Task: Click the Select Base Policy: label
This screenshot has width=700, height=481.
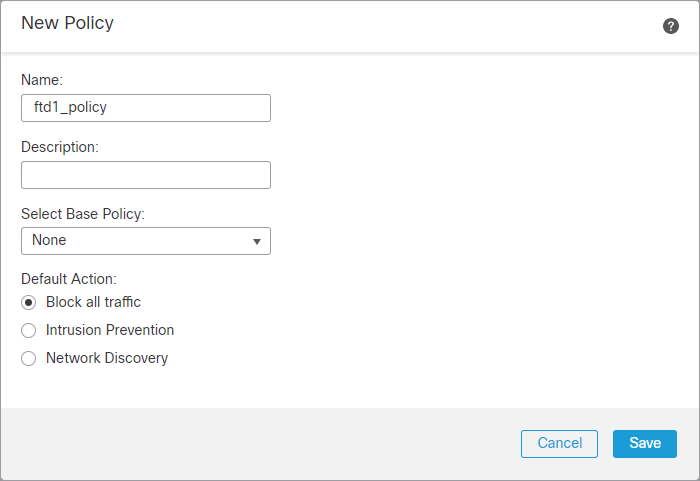Action: (x=83, y=214)
